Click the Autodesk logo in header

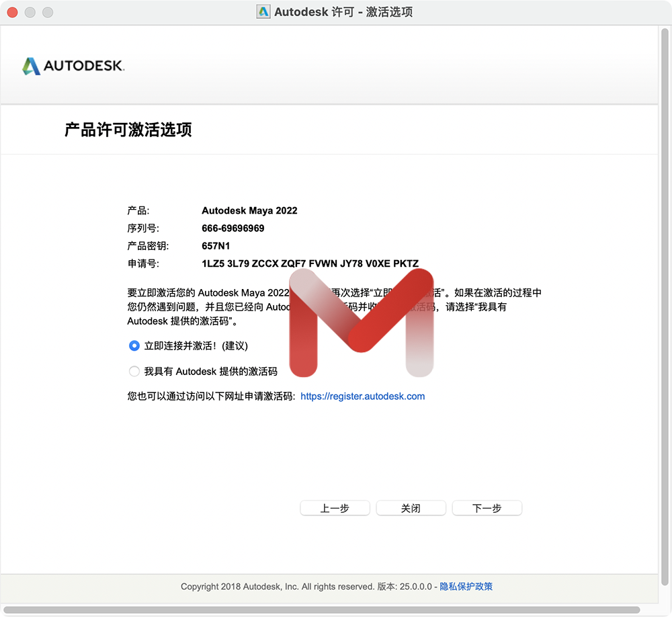[73, 66]
